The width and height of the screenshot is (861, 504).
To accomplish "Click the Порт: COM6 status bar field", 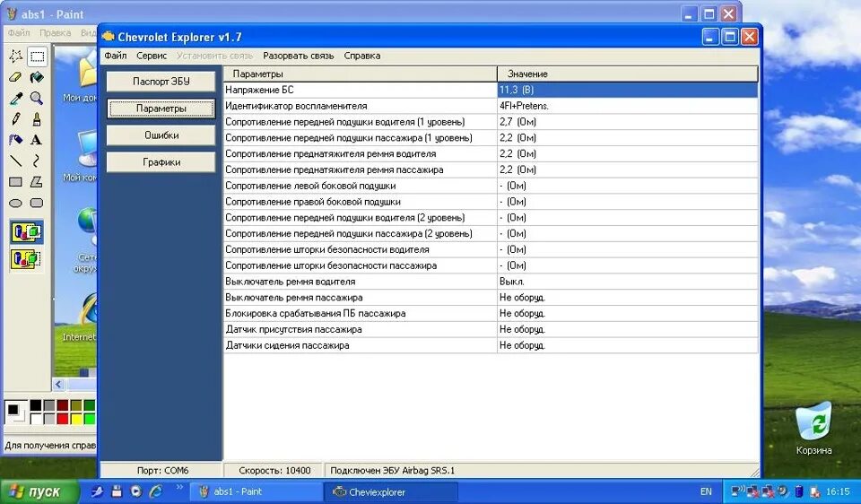I will (162, 471).
